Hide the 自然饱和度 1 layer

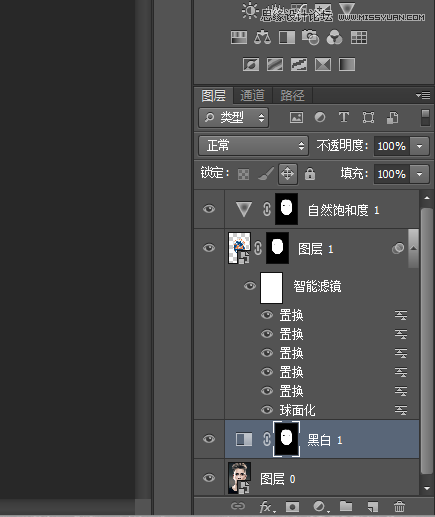tap(209, 209)
